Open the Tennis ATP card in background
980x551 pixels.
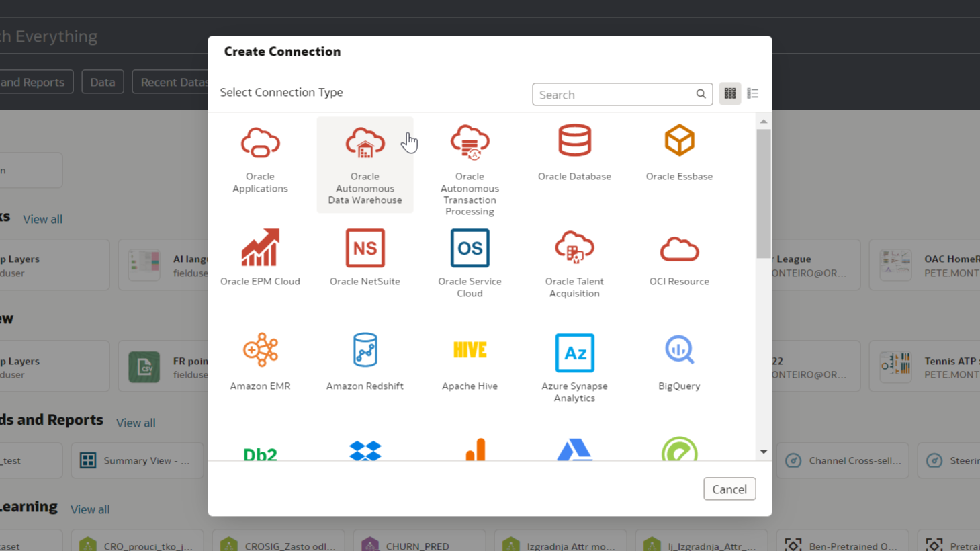pyautogui.click(x=924, y=367)
